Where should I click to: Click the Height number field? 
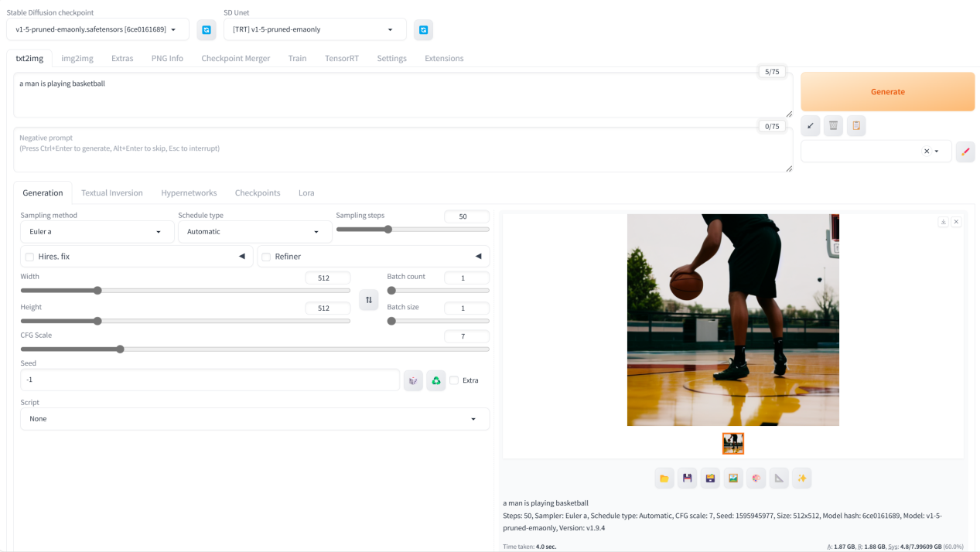coord(327,308)
